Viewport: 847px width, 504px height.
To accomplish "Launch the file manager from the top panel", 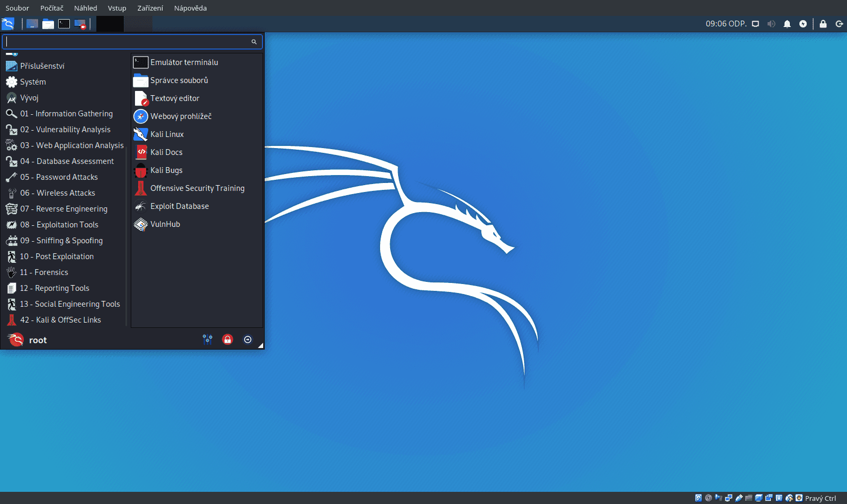I will (x=48, y=24).
